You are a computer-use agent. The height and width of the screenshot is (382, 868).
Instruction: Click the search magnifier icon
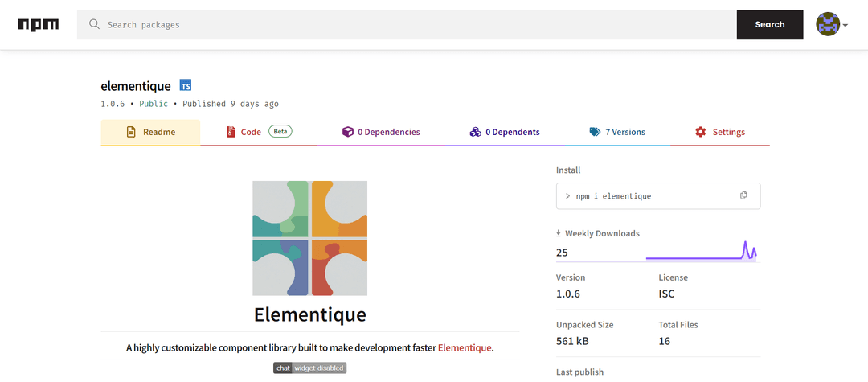click(x=94, y=24)
